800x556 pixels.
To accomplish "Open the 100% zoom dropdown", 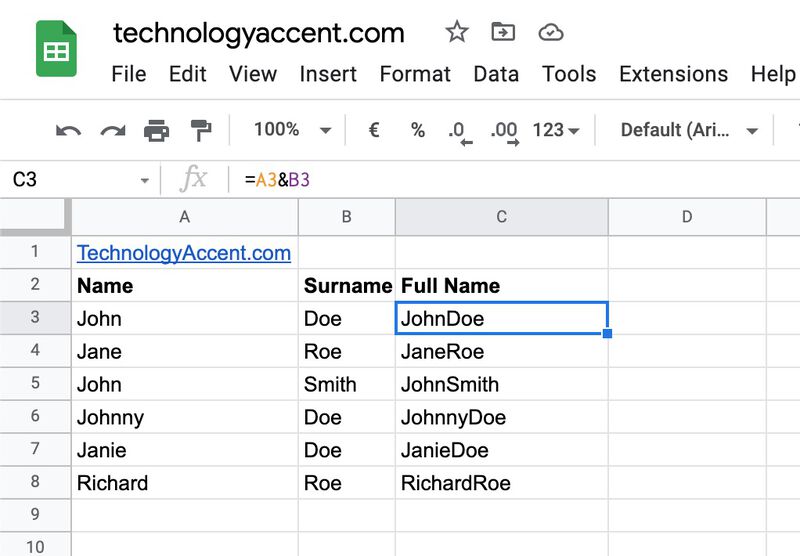I will coord(293,130).
